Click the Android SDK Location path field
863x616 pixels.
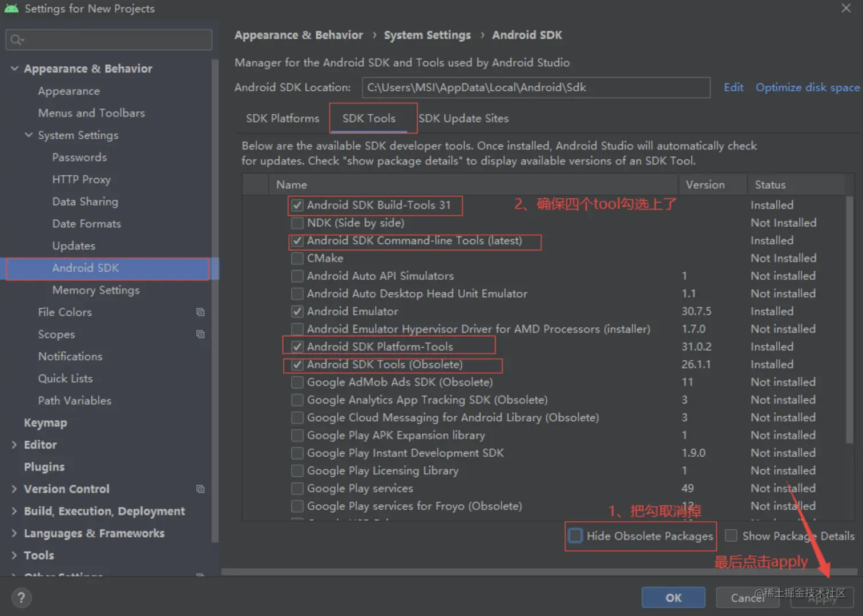point(536,87)
